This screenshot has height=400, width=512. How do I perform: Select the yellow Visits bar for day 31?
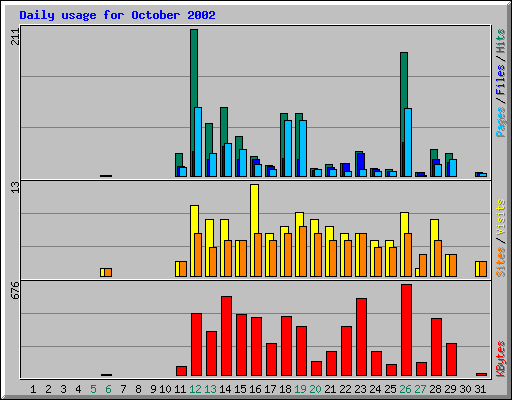477,269
